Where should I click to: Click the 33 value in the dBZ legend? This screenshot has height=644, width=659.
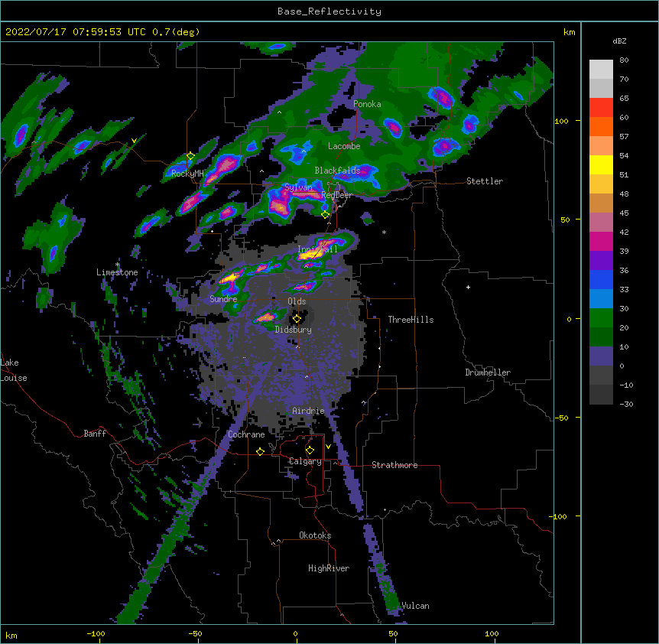click(624, 289)
